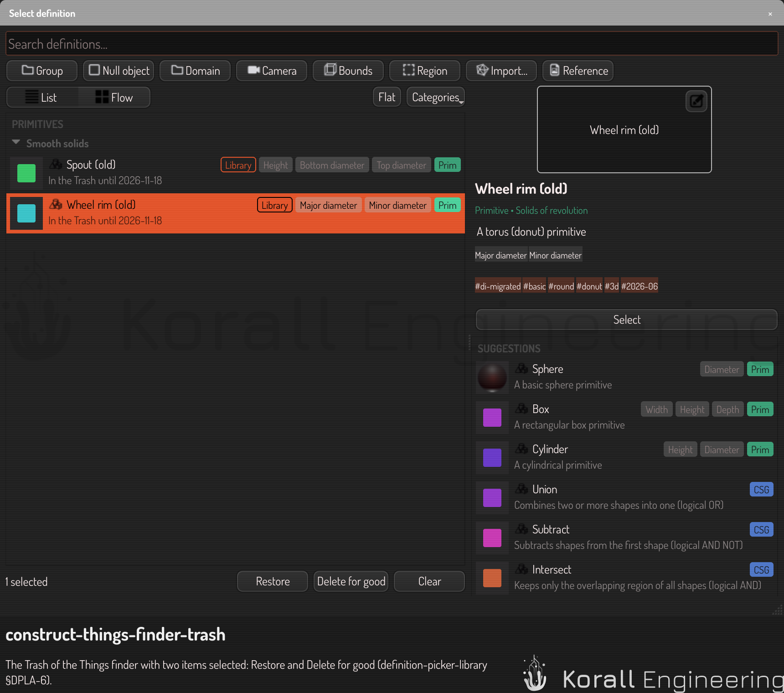Click the primitive icon beside Spout (old)
The height and width of the screenshot is (693, 784).
56,164
